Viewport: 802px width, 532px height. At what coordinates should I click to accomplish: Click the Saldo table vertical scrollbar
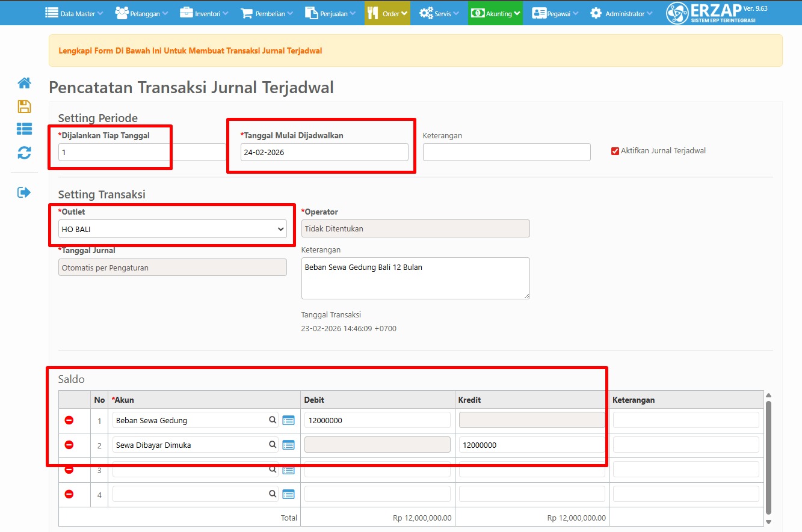[x=768, y=457]
